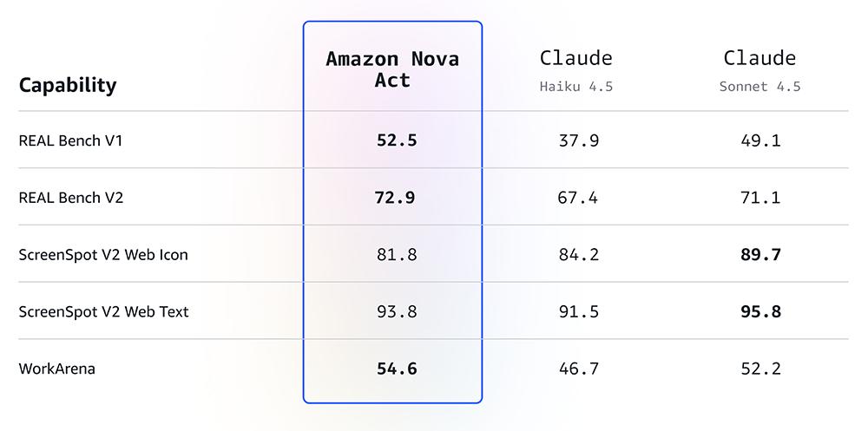Click Sonnet's 89.7 Web Icon score
This screenshot has height=431, width=868.
coord(759,255)
